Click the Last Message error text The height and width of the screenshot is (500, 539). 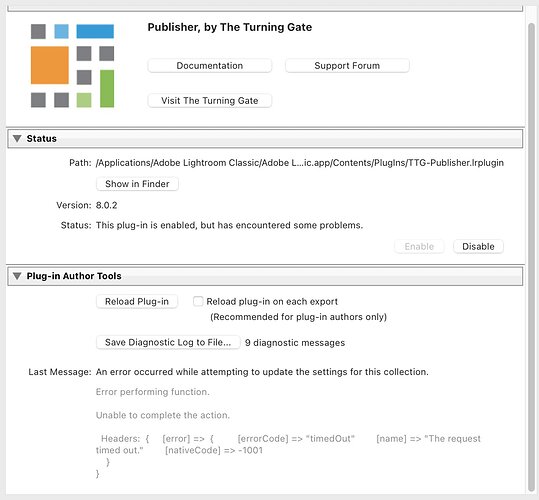262,372
